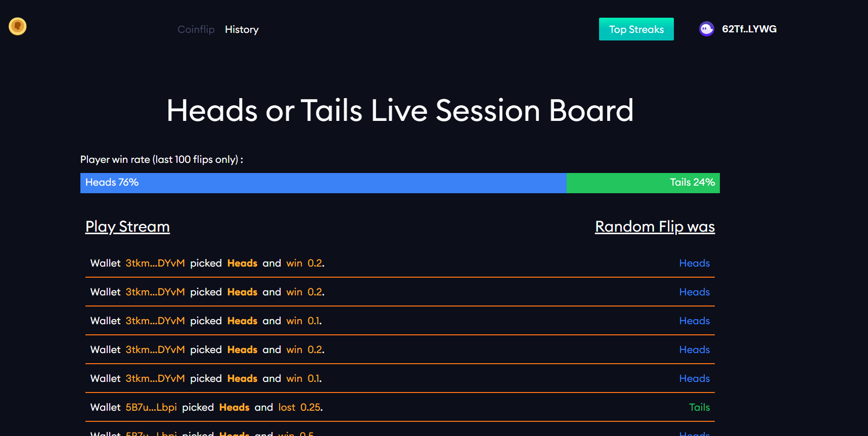868x436 pixels.
Task: Select wallet 5B7u...Lbpi in lost 0.25 row
Action: (x=151, y=407)
